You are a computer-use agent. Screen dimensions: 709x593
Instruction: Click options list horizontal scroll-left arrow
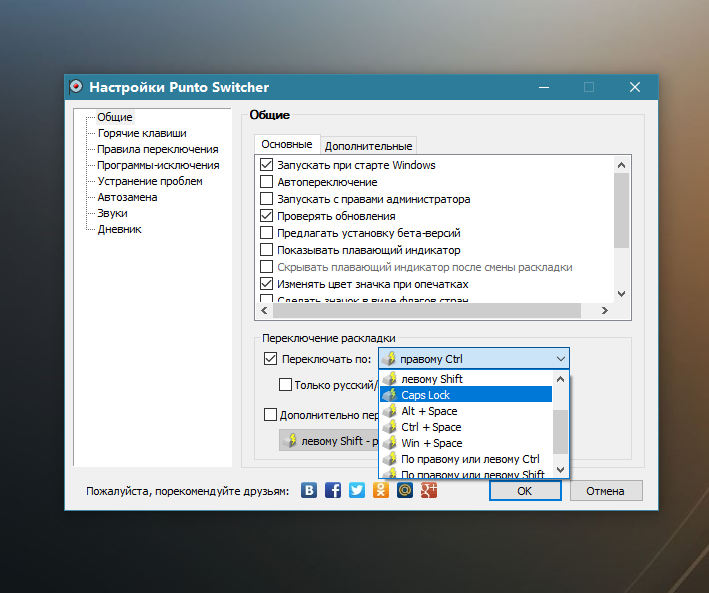(x=265, y=310)
